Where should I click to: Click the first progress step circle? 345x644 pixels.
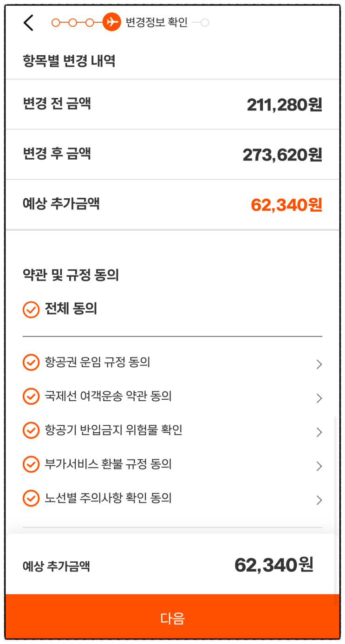pos(56,22)
